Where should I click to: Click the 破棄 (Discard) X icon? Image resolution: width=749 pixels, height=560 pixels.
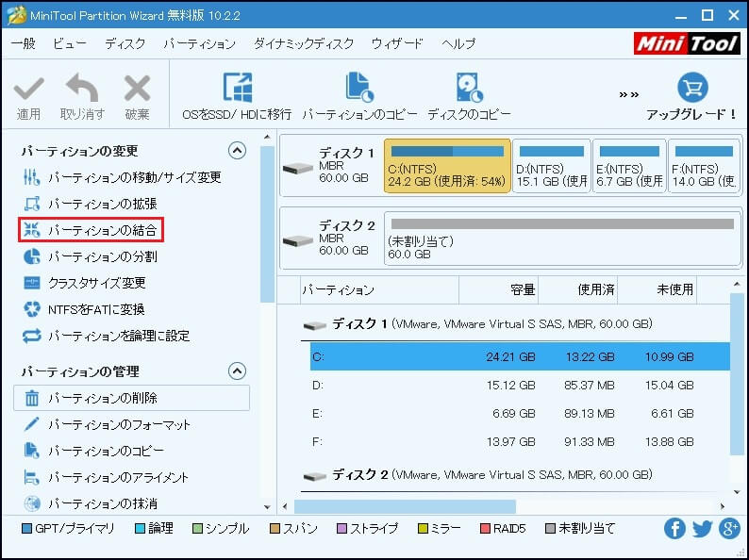137,91
